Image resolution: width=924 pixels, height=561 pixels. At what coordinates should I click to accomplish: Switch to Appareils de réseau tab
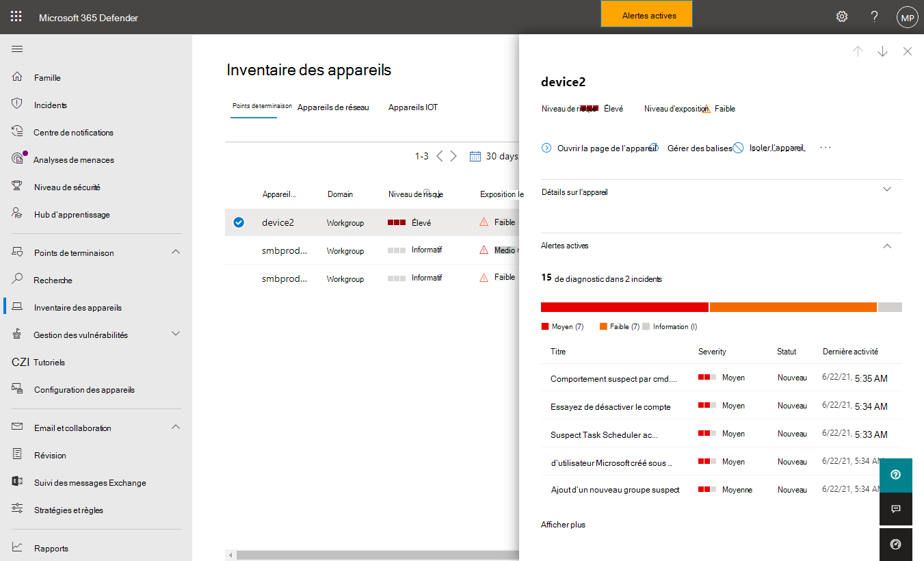point(333,107)
